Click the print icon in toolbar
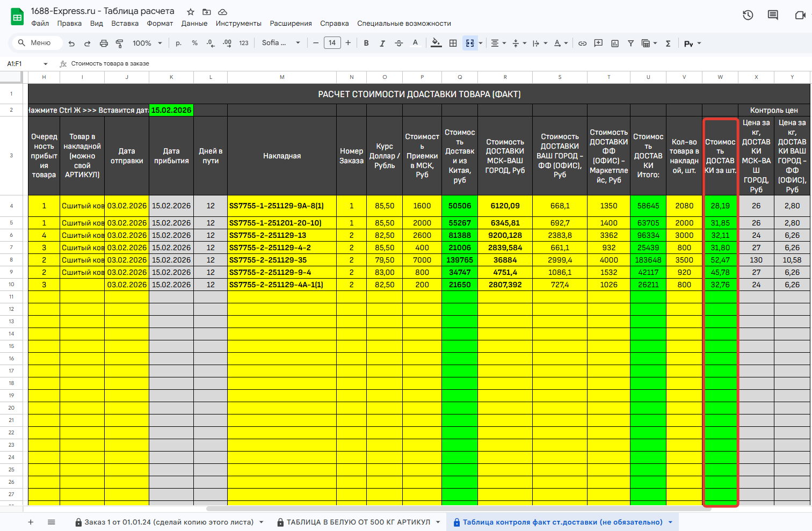This screenshot has width=812, height=531. coord(104,43)
